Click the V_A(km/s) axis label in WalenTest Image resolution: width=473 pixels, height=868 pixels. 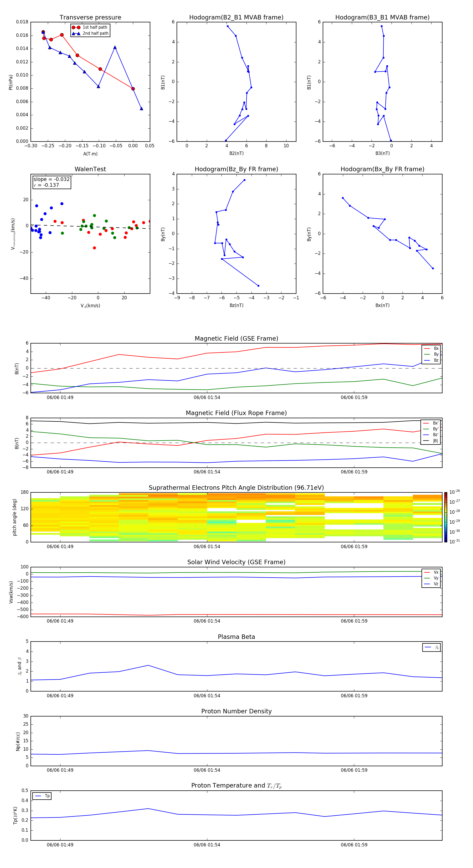(x=90, y=306)
